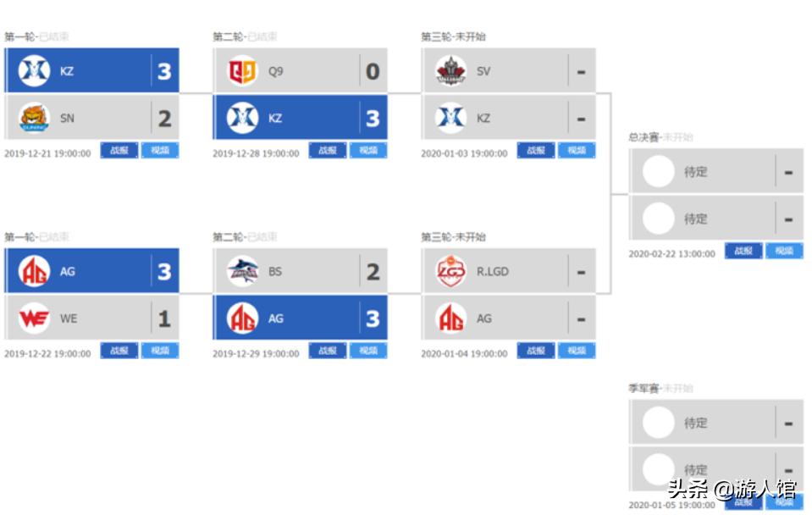Open 视频 for the AG vs WE match
Viewport: 812px width, 515px height.
click(x=160, y=350)
